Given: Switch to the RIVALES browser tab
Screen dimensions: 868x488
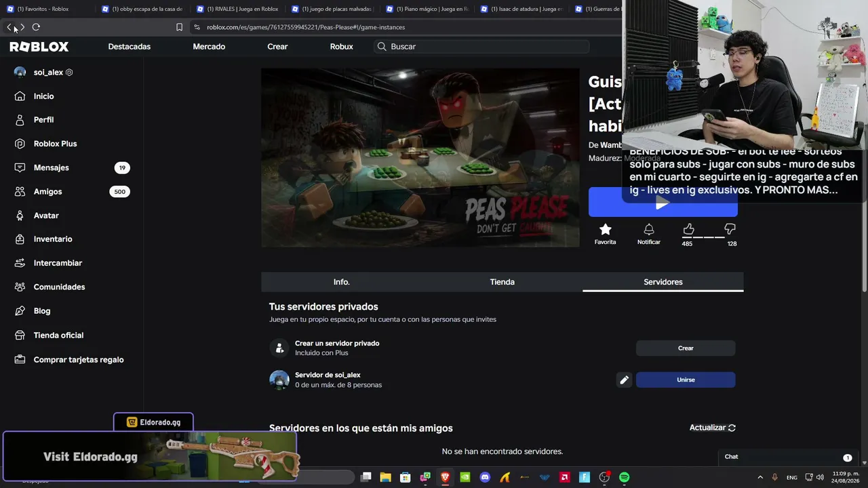Looking at the screenshot, I should [x=237, y=9].
